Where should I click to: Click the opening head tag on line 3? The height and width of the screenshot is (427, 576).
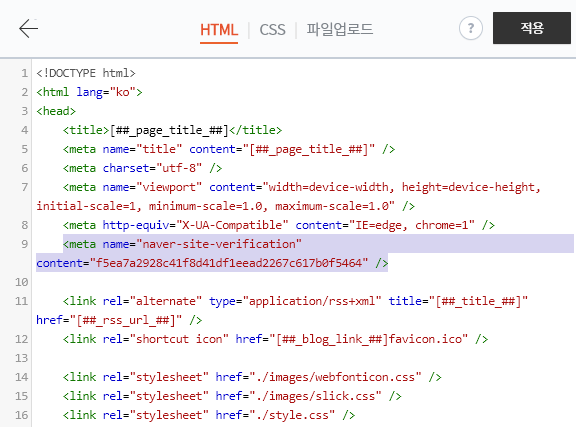[56, 111]
